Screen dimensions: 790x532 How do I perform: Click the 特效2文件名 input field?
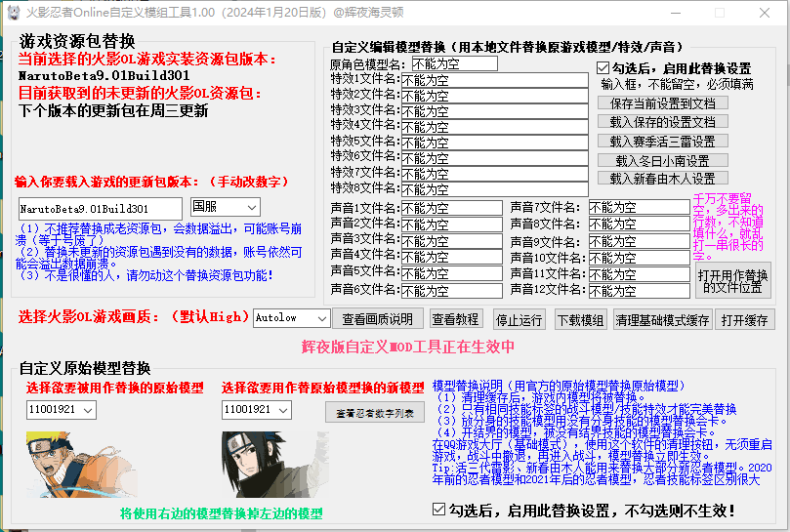[495, 96]
